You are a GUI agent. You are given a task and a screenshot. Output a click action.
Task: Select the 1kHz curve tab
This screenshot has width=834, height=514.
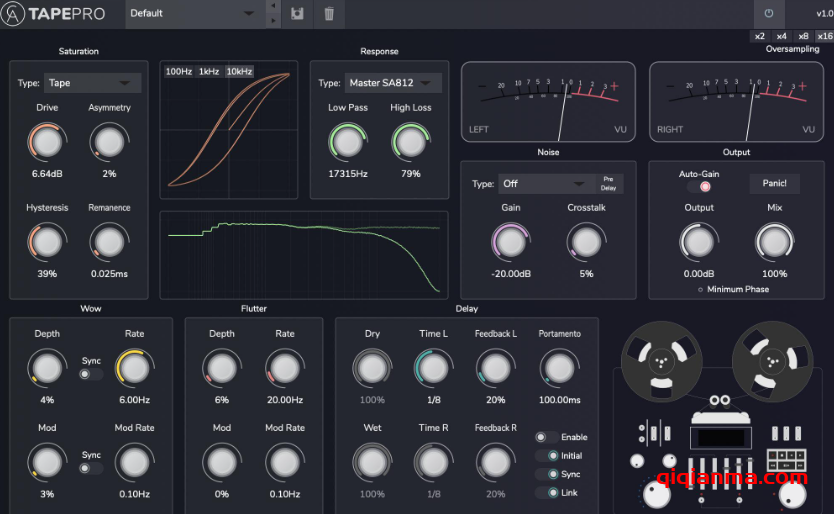[209, 71]
